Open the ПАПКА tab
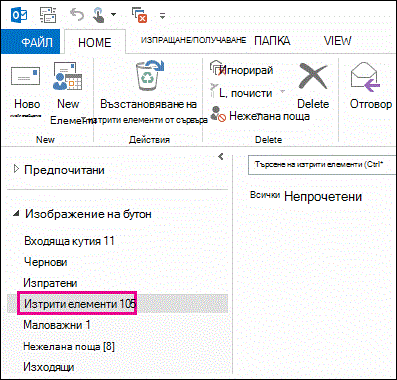The height and width of the screenshot is (380, 397). pos(272,41)
